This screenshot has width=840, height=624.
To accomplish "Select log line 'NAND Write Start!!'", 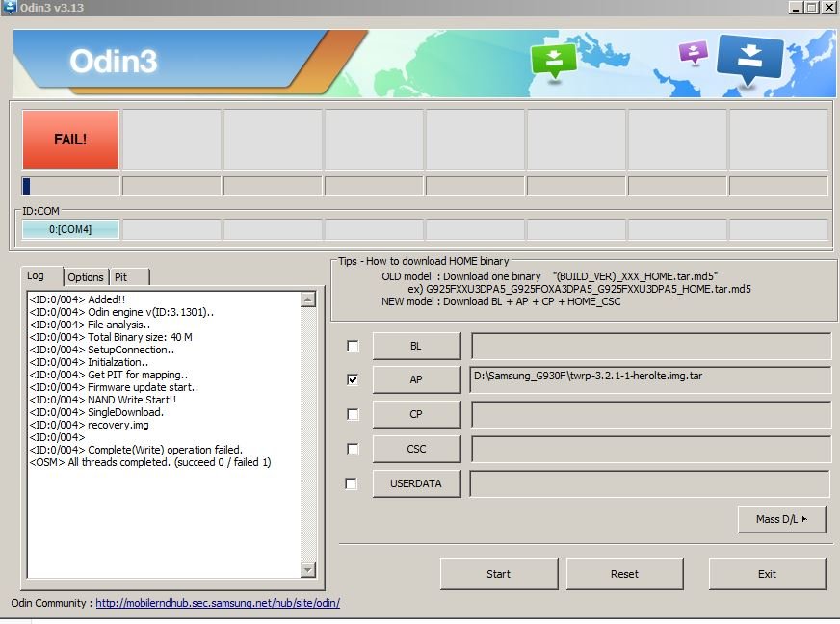I will 103,400.
